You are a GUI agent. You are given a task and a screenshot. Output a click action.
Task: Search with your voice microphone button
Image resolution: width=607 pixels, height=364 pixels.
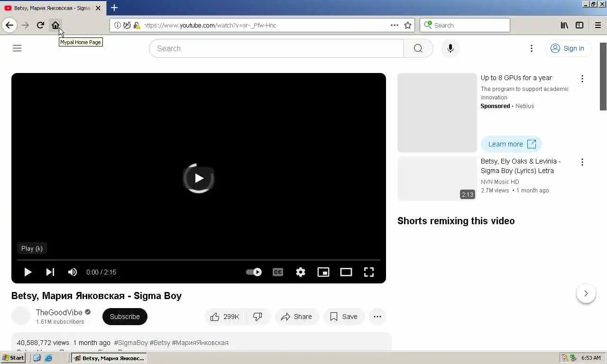tap(451, 48)
